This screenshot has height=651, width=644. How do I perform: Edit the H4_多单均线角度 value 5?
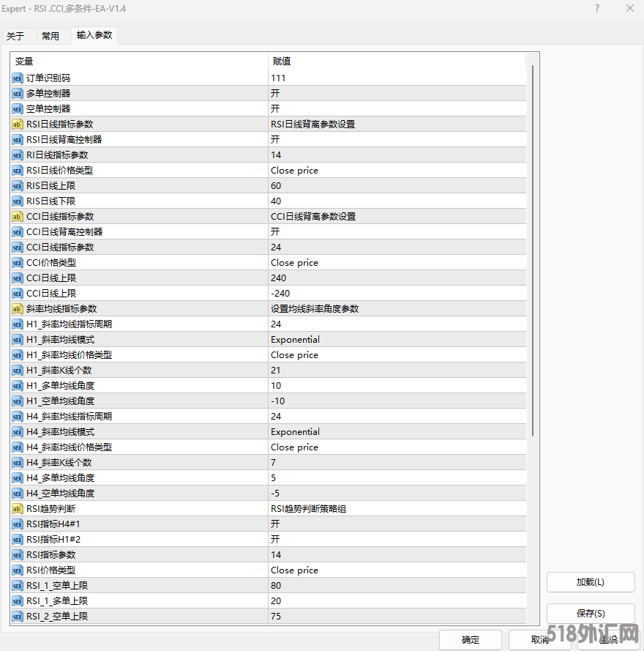[397, 477]
